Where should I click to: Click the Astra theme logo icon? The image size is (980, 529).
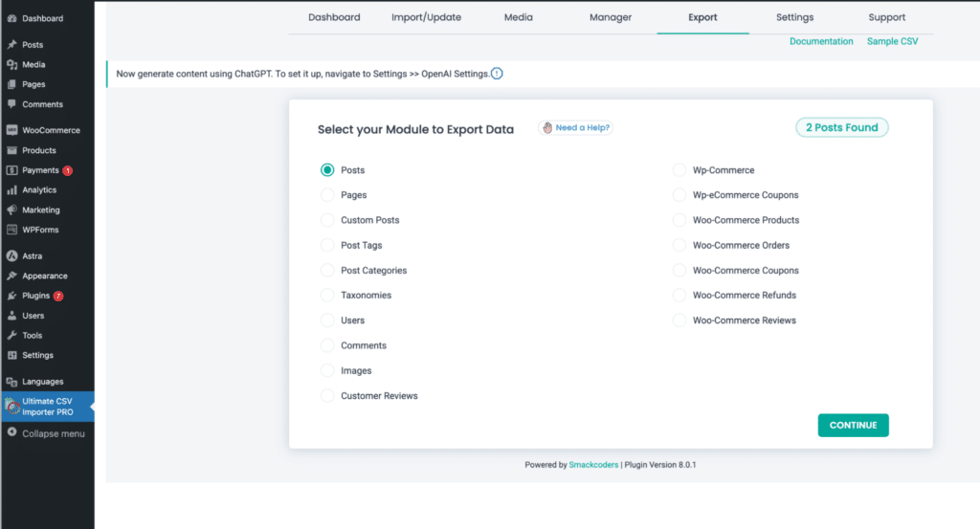point(11,255)
